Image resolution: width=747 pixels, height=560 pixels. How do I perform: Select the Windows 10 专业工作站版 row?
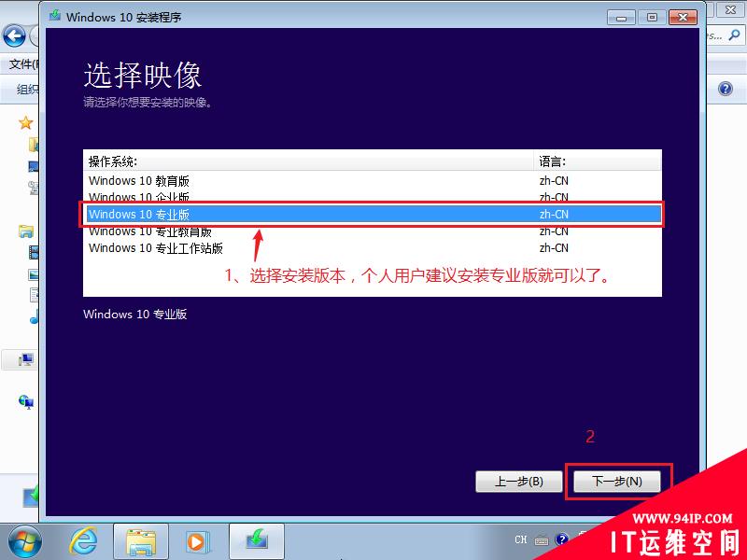pyautogui.click(x=372, y=248)
